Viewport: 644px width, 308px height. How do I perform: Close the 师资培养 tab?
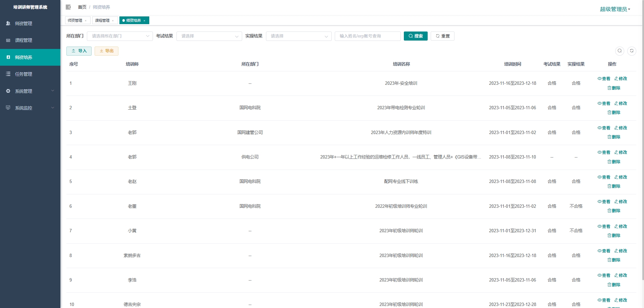coord(144,21)
